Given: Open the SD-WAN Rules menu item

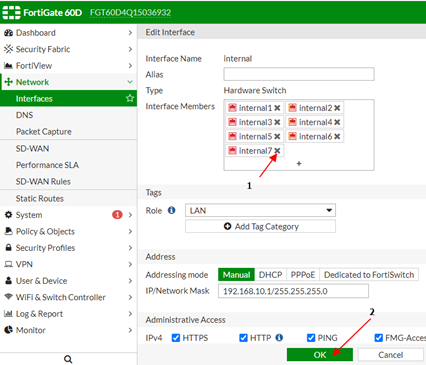Looking at the screenshot, I should tap(68, 181).
